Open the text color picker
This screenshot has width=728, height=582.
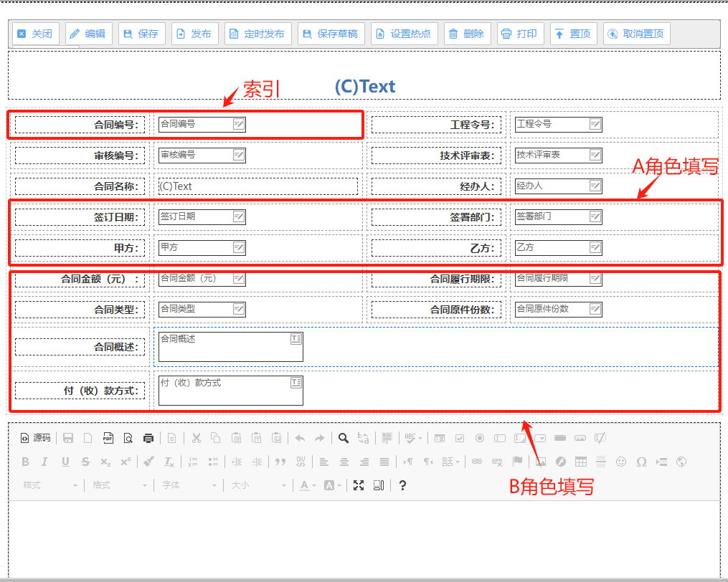pyautogui.click(x=308, y=485)
